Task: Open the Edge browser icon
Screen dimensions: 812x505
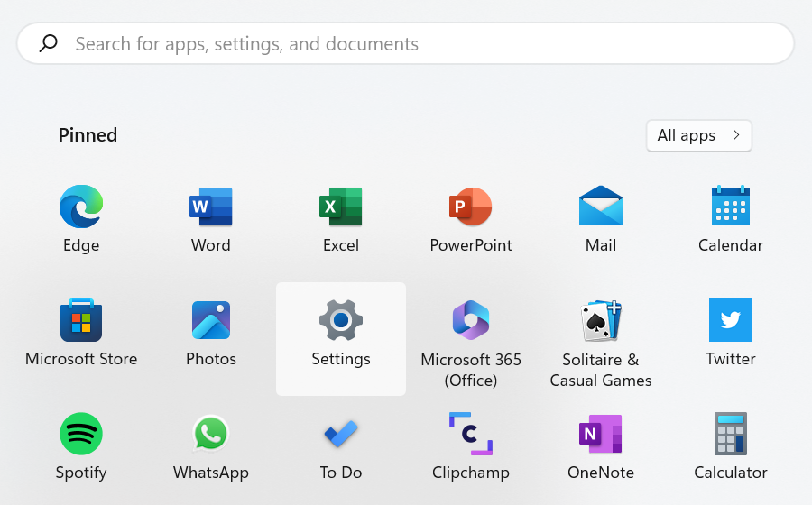Action: [81, 207]
